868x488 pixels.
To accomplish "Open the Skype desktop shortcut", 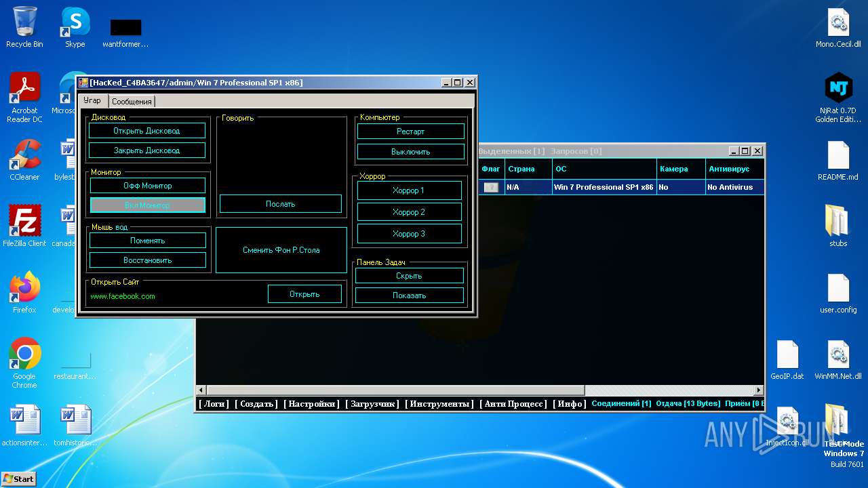I will pyautogui.click(x=75, y=27).
